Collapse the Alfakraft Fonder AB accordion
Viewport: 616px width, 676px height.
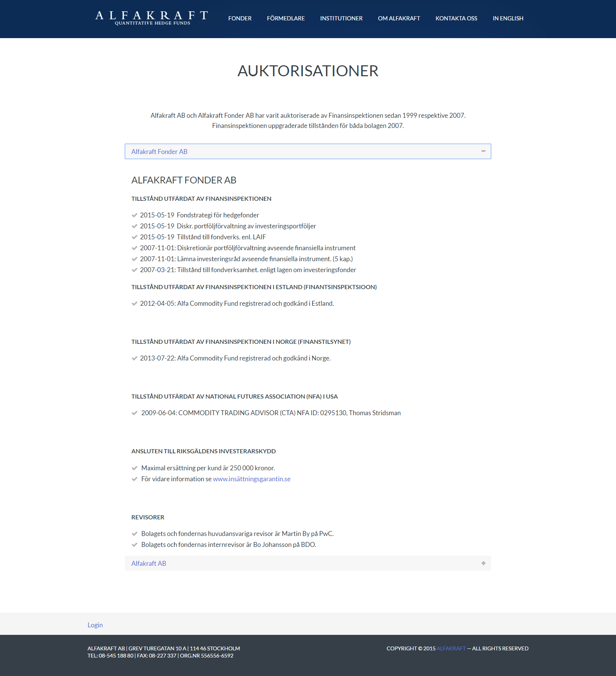point(308,151)
